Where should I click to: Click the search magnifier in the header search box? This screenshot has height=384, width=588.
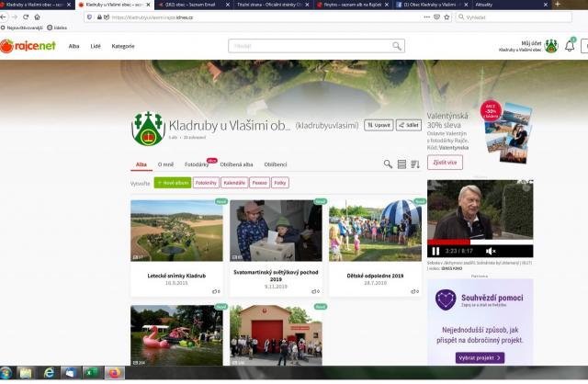[x=397, y=46]
